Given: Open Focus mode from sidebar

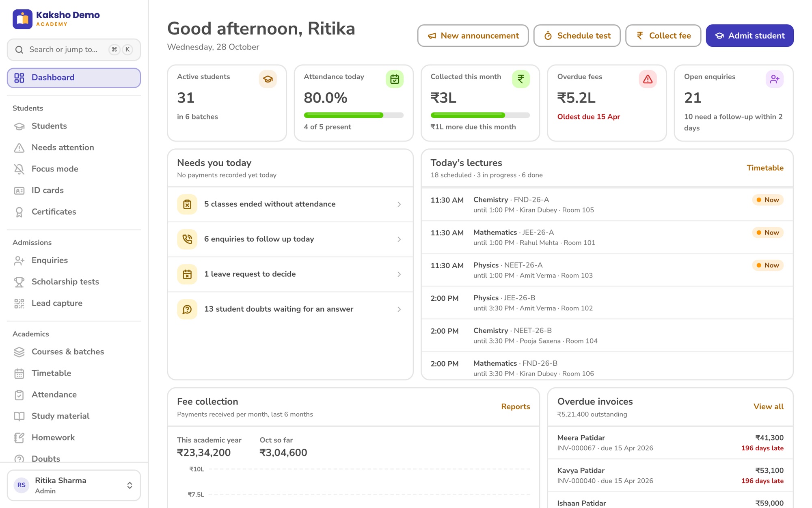Looking at the screenshot, I should (x=74, y=169).
